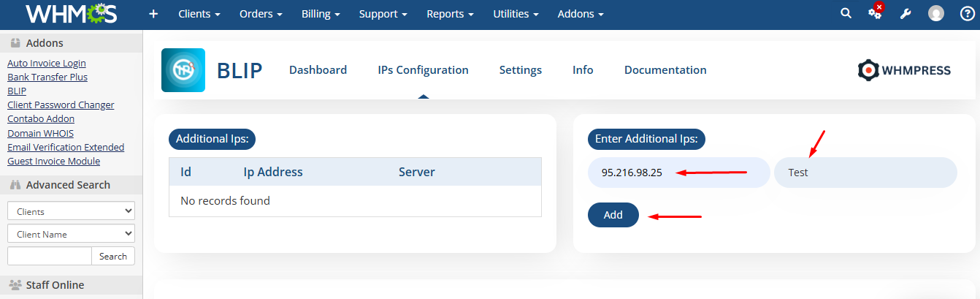
Task: Open the Email Verification Extended link
Action: [66, 147]
